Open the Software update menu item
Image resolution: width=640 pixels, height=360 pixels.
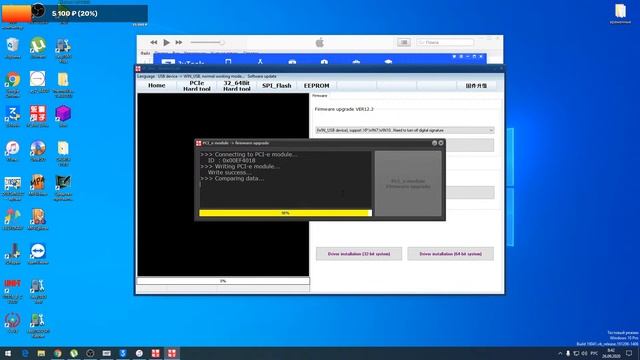[262, 76]
